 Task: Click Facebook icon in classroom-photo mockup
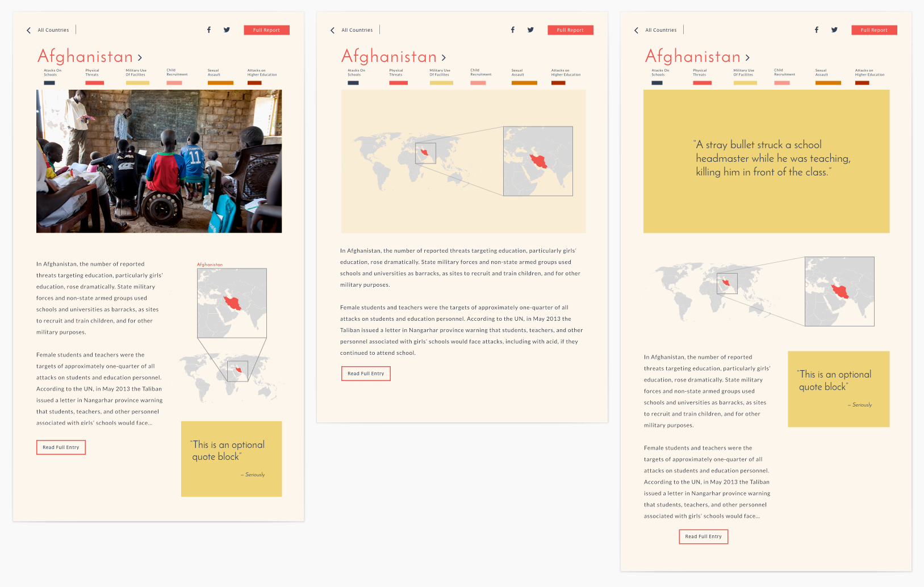pyautogui.click(x=209, y=30)
